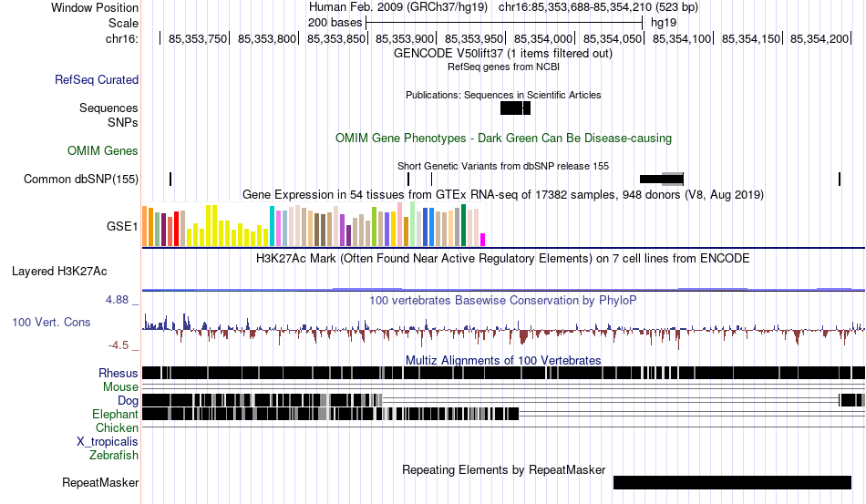Click the H3K27Ac Mark ENCODE track title
866x504 pixels.
tap(503, 258)
